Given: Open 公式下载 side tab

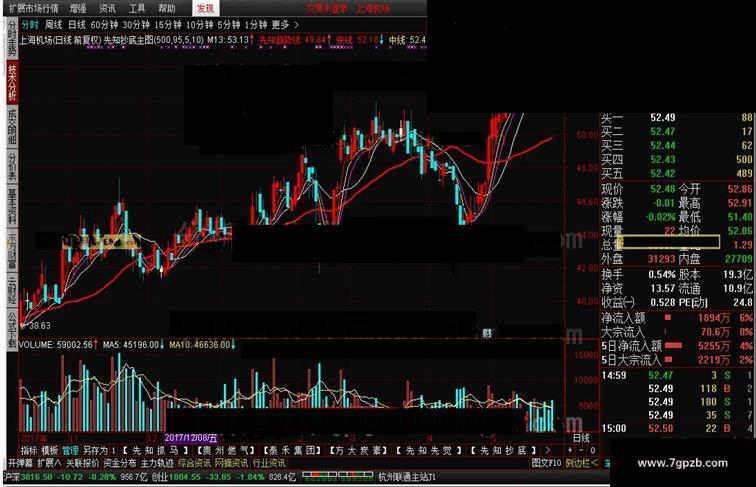Looking at the screenshot, I should (12, 329).
